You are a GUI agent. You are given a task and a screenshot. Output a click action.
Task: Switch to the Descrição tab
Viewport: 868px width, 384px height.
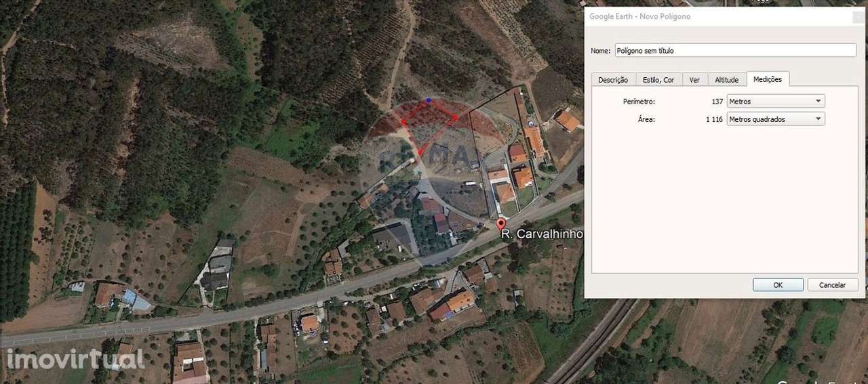(613, 80)
